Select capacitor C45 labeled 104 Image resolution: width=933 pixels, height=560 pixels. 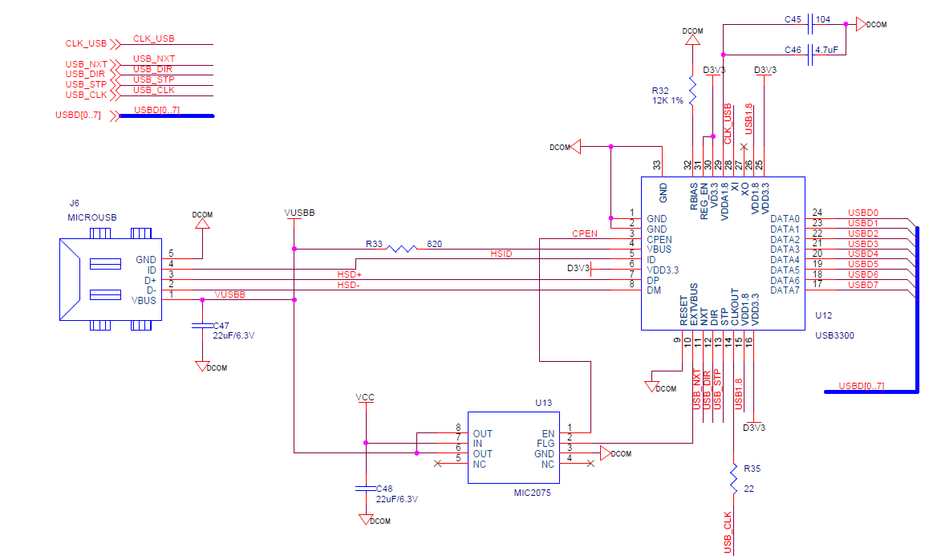pyautogui.click(x=811, y=24)
